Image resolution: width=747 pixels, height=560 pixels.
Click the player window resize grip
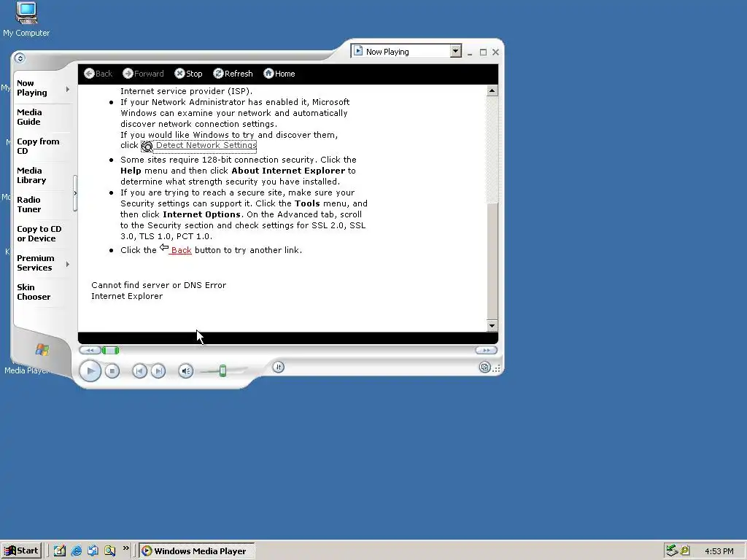pyautogui.click(x=497, y=368)
